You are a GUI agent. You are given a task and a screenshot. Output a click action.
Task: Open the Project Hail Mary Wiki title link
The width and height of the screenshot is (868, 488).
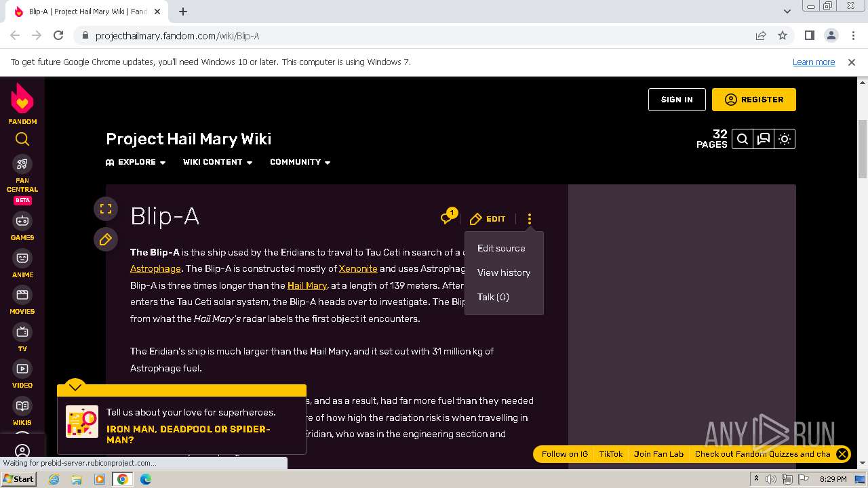tap(189, 139)
